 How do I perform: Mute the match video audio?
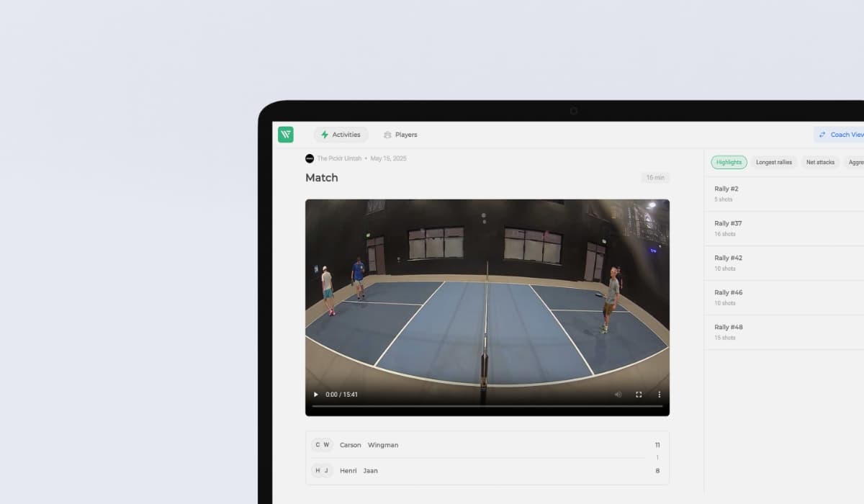point(618,395)
